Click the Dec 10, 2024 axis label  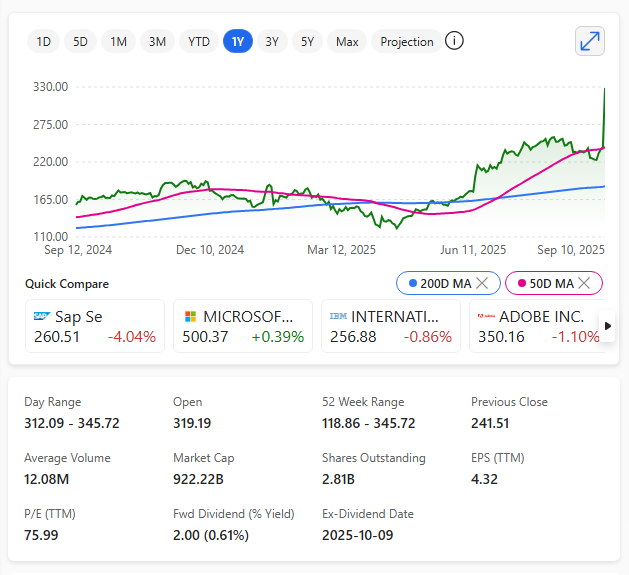pyautogui.click(x=210, y=250)
